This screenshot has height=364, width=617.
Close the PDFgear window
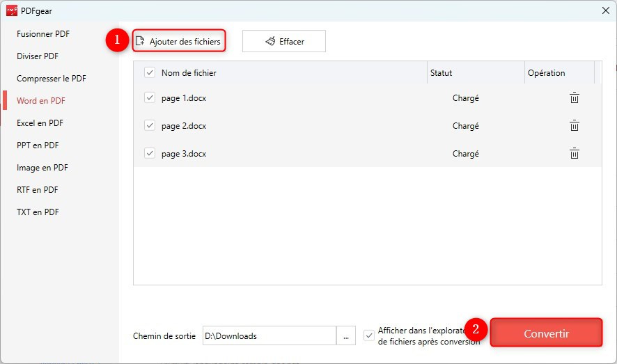point(606,10)
